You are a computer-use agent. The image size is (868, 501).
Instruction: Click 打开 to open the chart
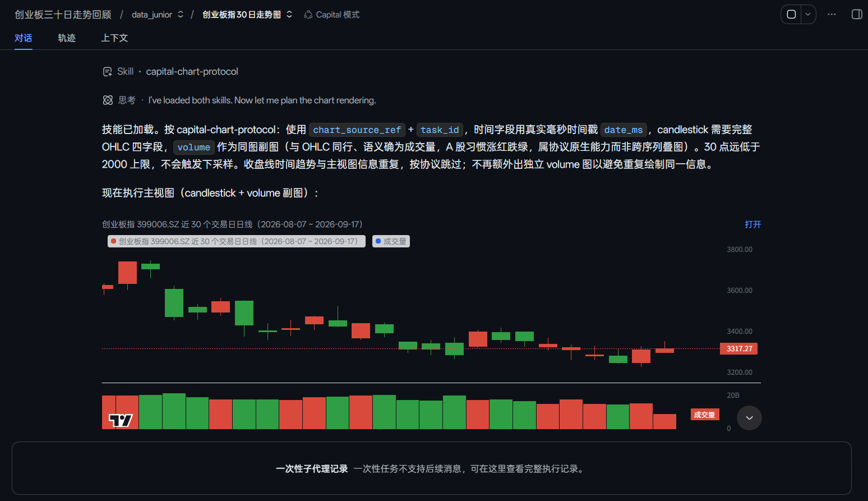[752, 224]
